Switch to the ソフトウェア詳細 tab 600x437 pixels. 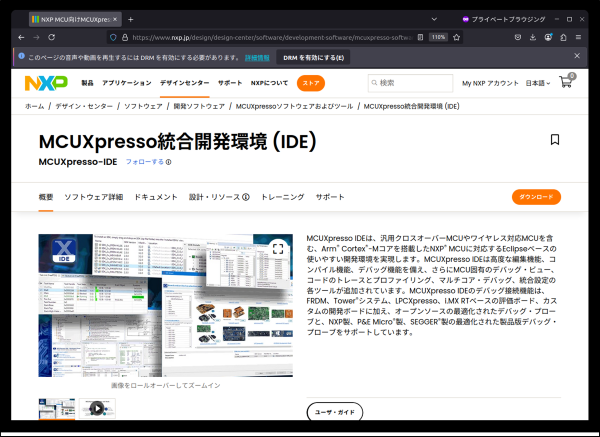(93, 197)
